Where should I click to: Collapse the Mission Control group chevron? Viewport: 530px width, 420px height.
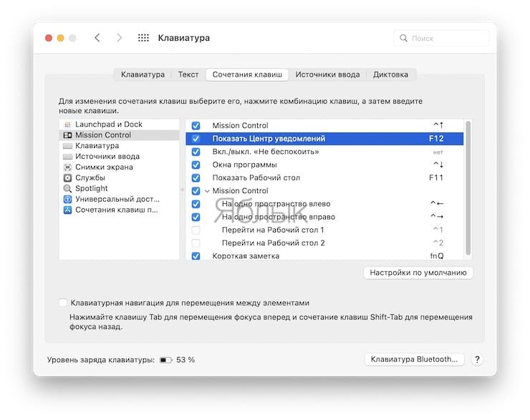[207, 191]
